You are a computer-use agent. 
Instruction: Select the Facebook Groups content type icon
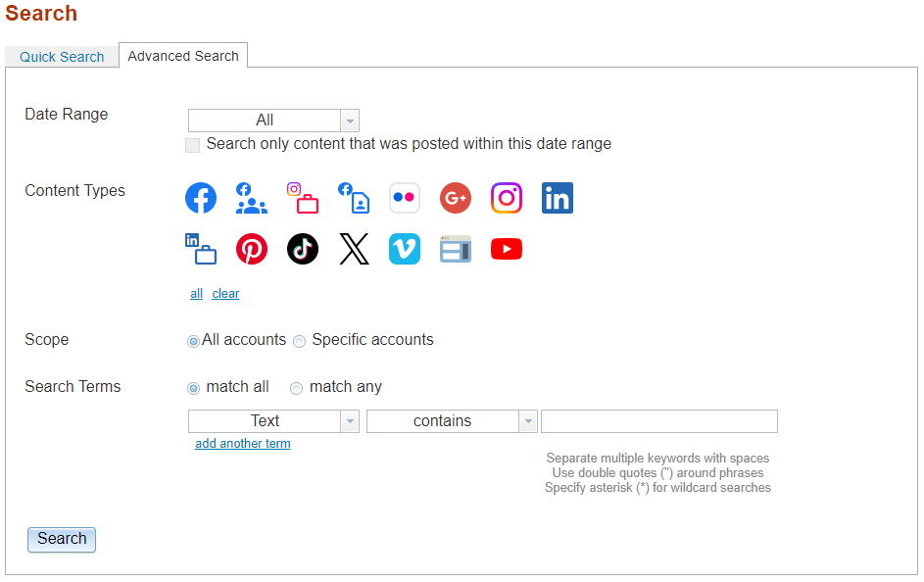(x=252, y=198)
